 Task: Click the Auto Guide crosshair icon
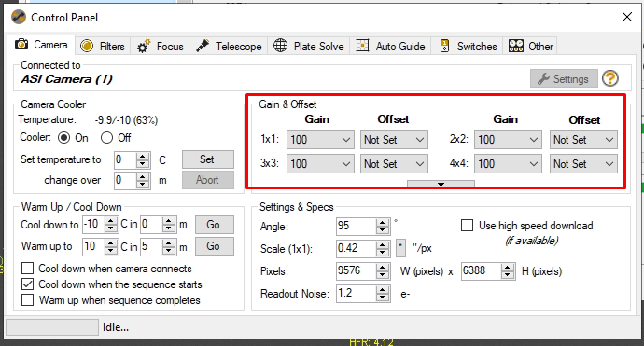362,46
